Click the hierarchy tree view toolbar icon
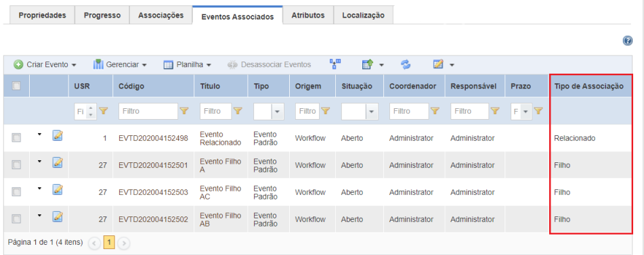 pyautogui.click(x=335, y=64)
